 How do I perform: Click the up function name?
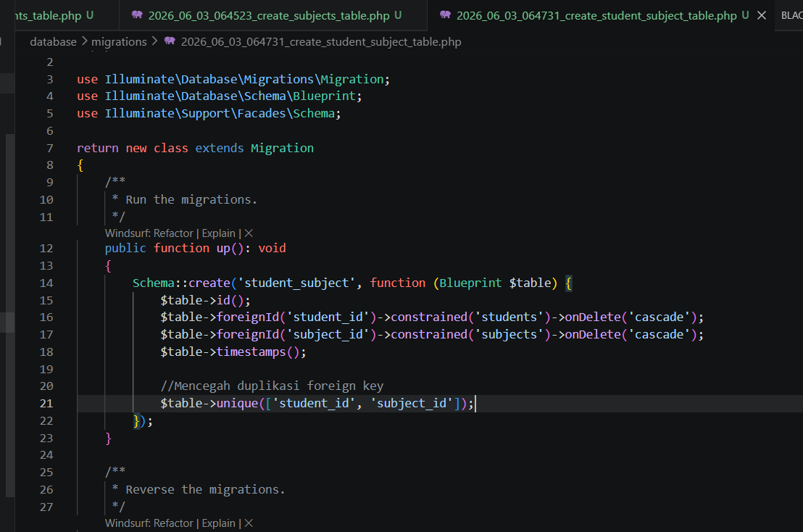[x=223, y=249]
